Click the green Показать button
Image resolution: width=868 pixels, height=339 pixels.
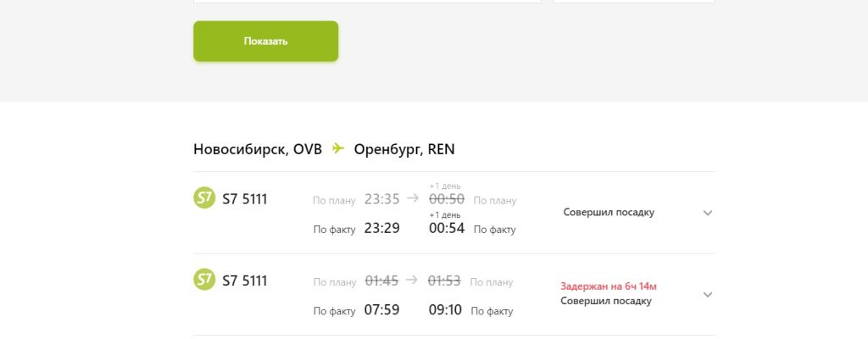point(265,42)
